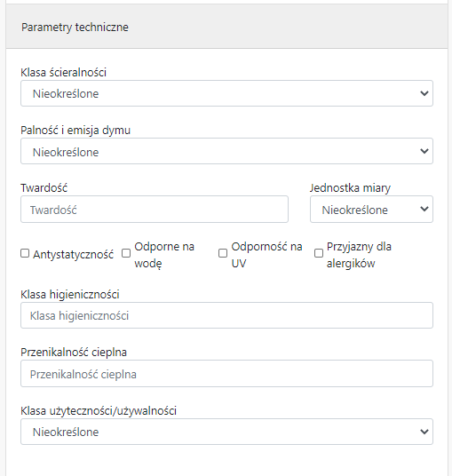Check the Odporność na UV box
Screen dimensions: 452x476
coord(223,253)
